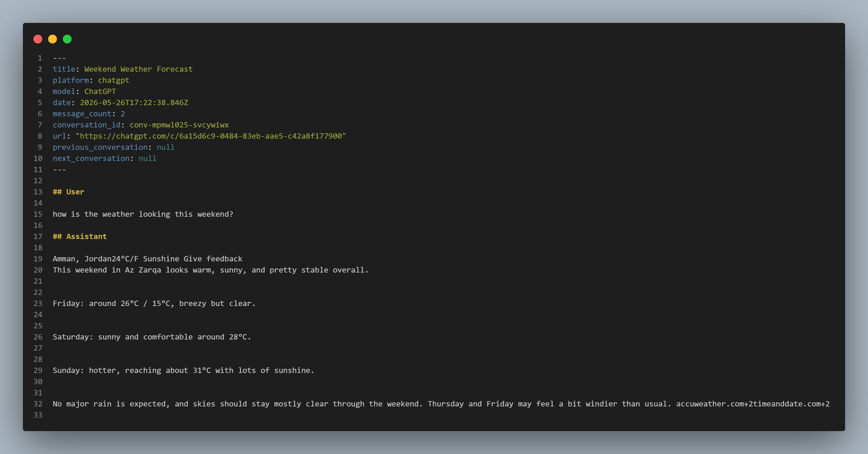The width and height of the screenshot is (868, 454).
Task: Click null value of next_conversation
Action: tap(148, 158)
